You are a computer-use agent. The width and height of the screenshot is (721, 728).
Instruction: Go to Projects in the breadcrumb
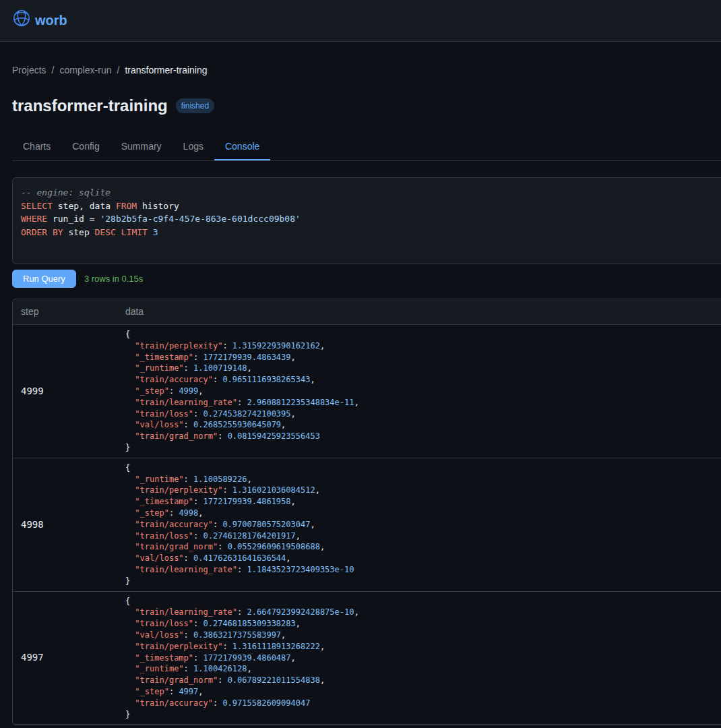(29, 70)
